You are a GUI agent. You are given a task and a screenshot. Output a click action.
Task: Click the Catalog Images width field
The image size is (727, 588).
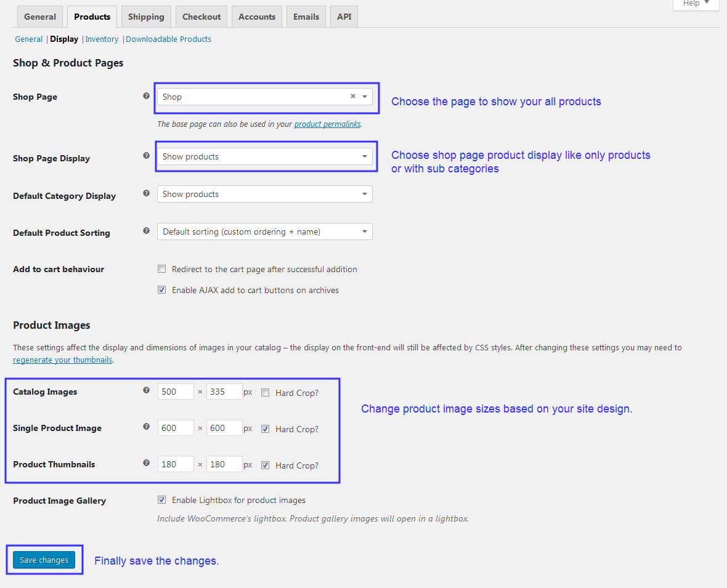click(x=176, y=392)
